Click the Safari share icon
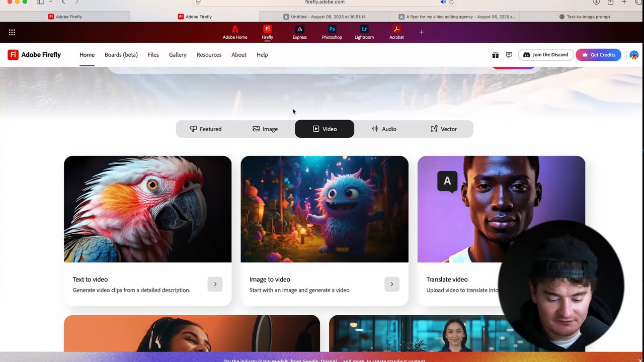Viewport: 644px width, 362px height. 610,2
